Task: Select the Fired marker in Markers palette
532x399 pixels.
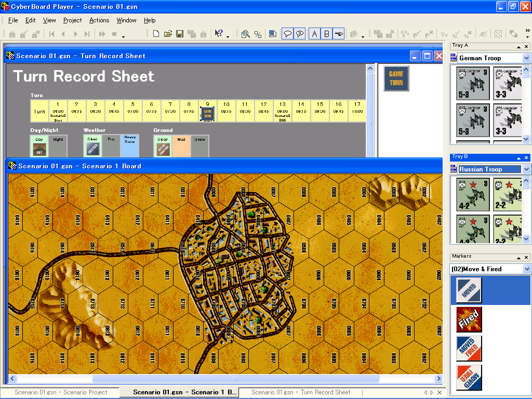Action: point(468,319)
